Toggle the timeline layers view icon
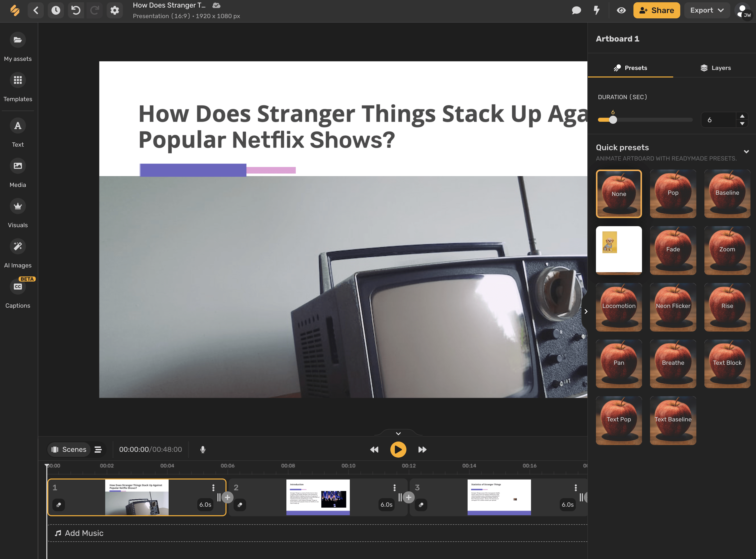 (98, 449)
